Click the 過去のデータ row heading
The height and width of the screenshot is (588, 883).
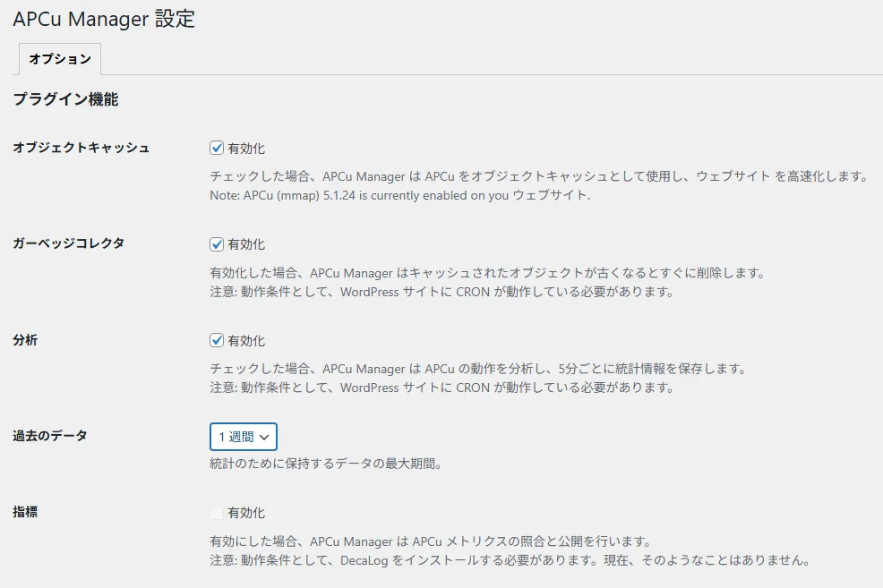(49, 436)
